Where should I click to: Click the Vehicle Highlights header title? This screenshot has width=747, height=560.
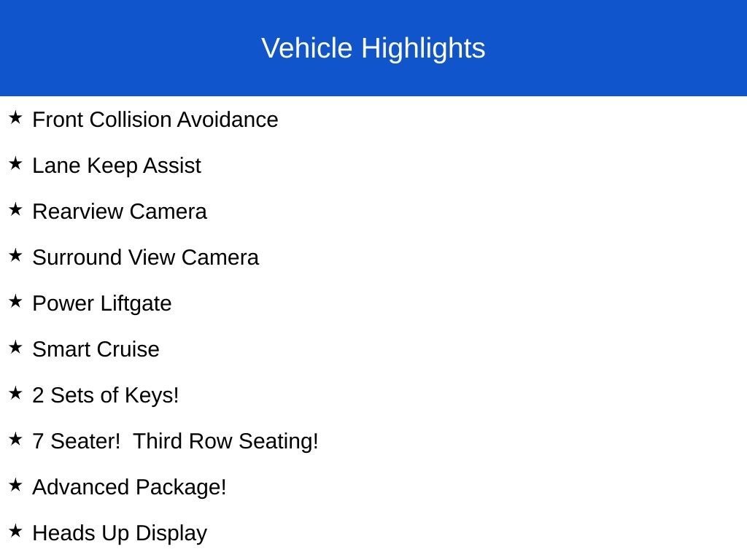(x=373, y=48)
